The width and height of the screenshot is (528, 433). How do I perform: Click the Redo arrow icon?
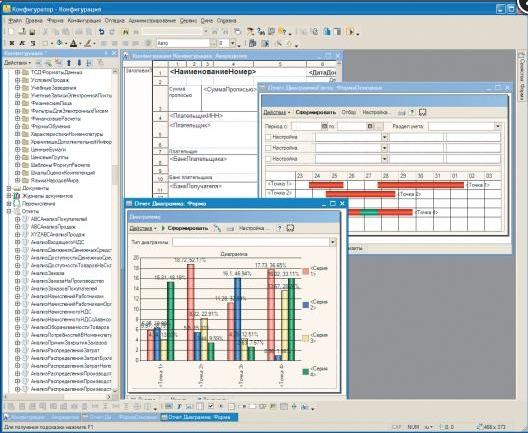pos(112,32)
